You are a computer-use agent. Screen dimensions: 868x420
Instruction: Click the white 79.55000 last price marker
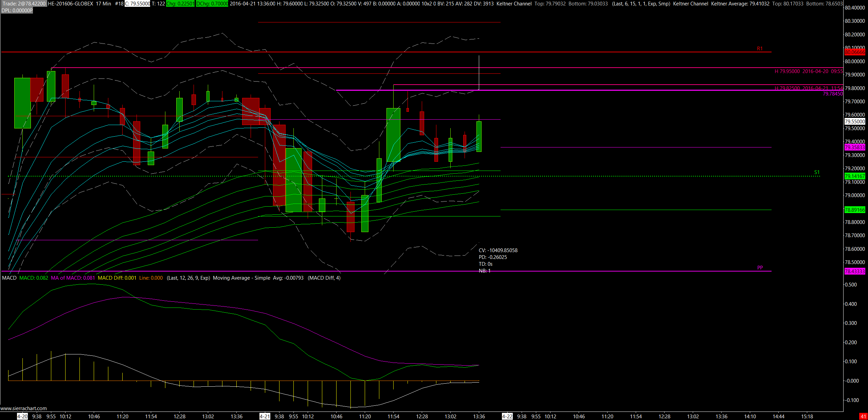[855, 122]
